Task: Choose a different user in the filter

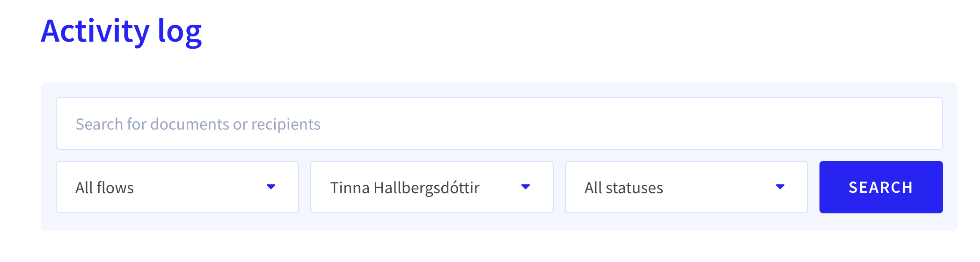Action: tap(432, 187)
